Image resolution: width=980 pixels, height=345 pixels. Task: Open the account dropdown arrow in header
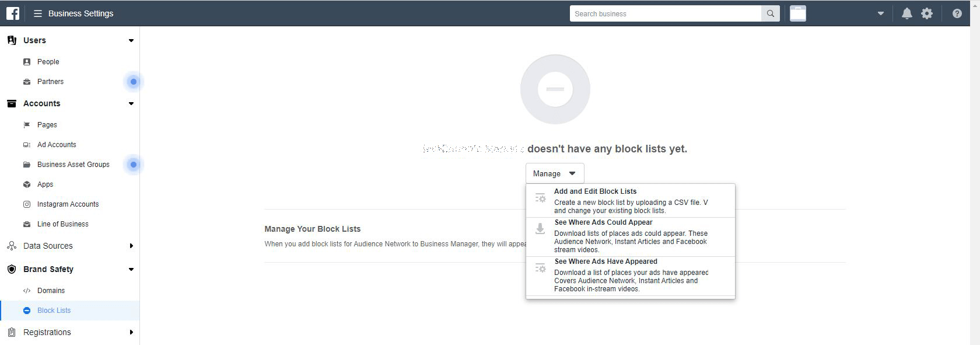point(881,13)
